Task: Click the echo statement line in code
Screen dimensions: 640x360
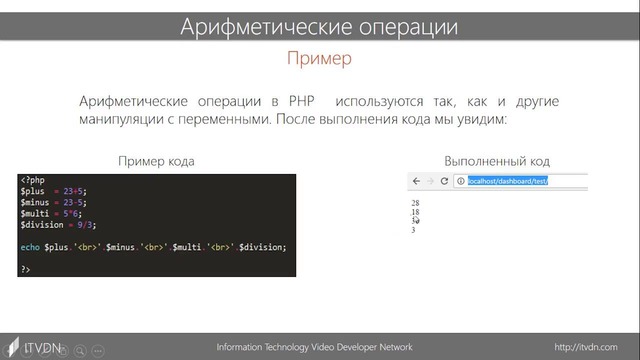Action: (153, 247)
